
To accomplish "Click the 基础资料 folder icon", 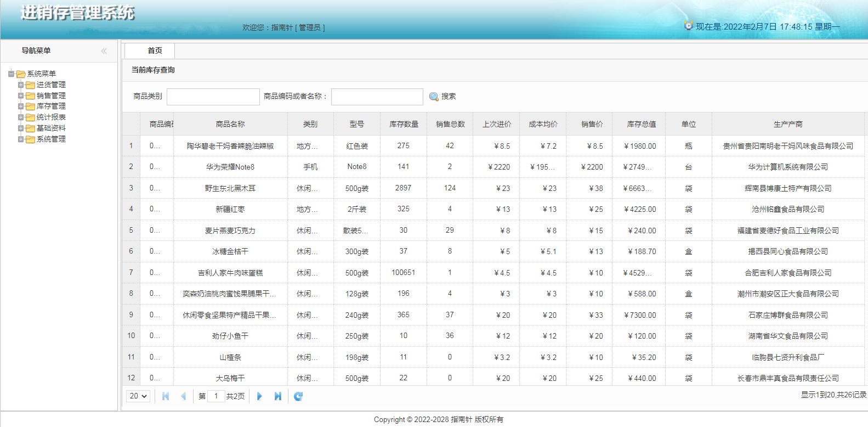I will click(31, 128).
